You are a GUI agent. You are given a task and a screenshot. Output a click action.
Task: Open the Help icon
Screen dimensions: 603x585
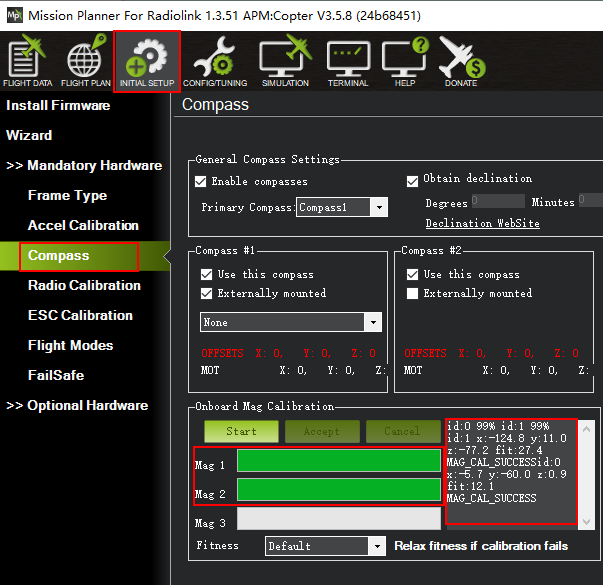coord(405,62)
